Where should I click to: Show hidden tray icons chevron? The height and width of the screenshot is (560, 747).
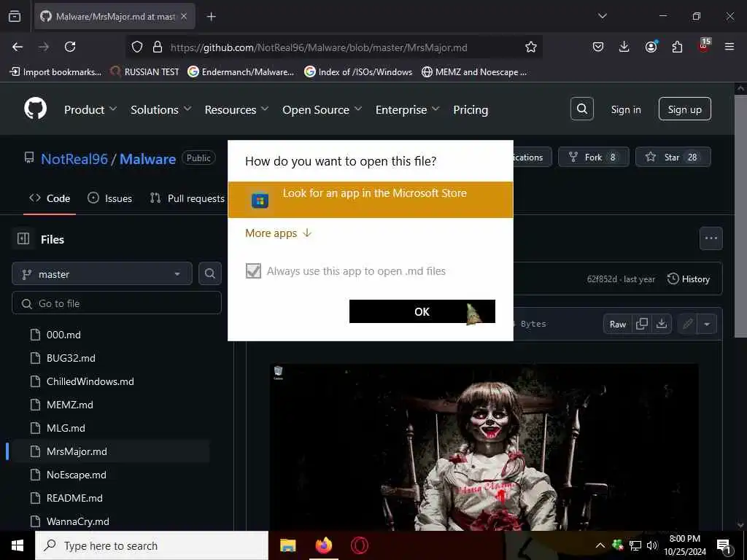[x=600, y=545]
